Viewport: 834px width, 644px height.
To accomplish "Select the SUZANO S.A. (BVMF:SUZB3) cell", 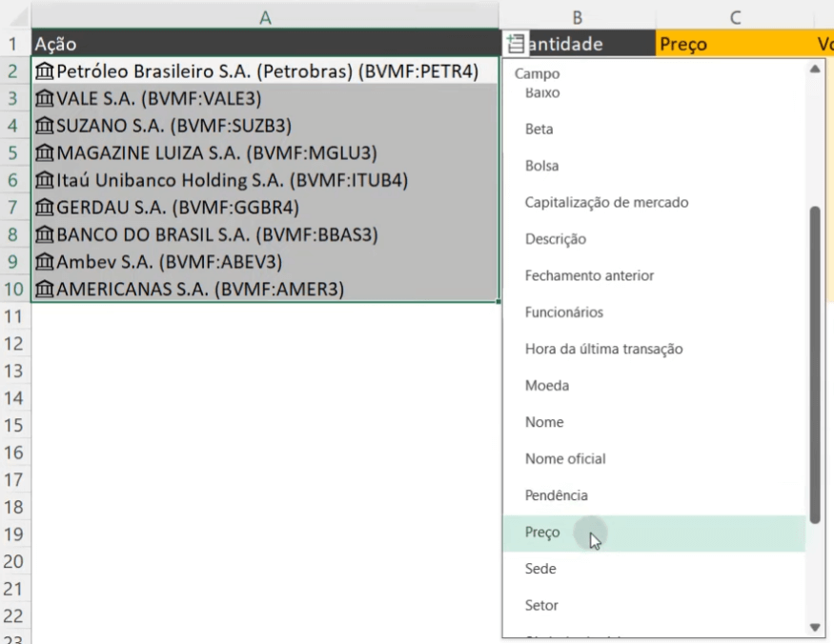I will point(265,126).
